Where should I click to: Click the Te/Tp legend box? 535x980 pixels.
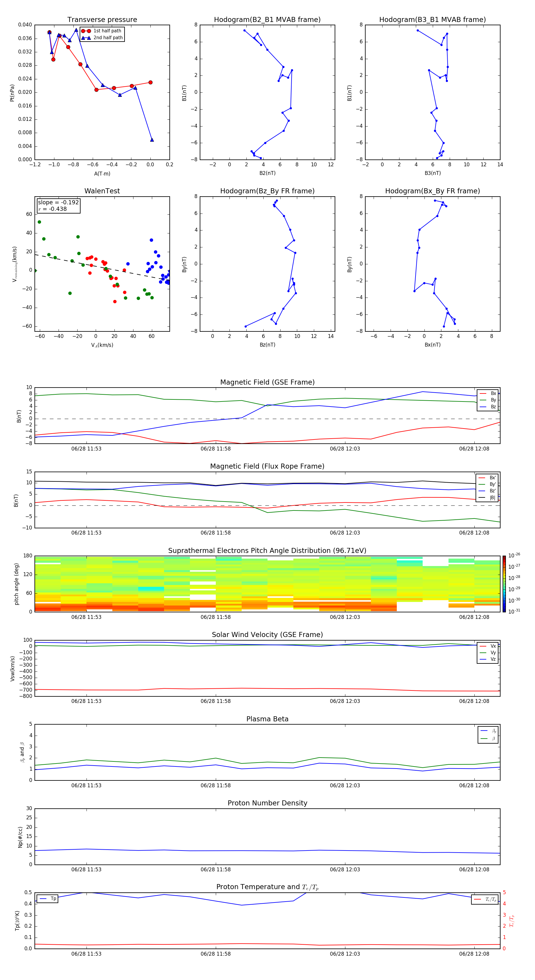pos(485,899)
